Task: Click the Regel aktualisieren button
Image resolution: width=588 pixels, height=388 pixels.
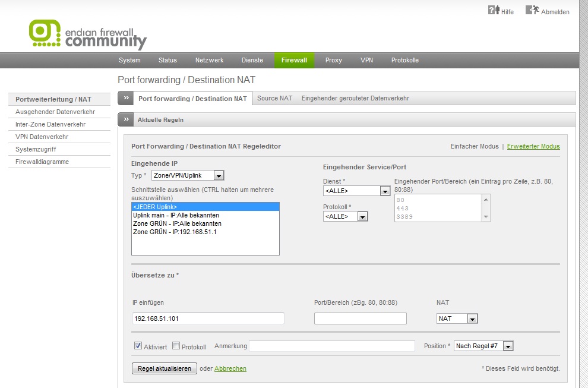Action: (165, 368)
